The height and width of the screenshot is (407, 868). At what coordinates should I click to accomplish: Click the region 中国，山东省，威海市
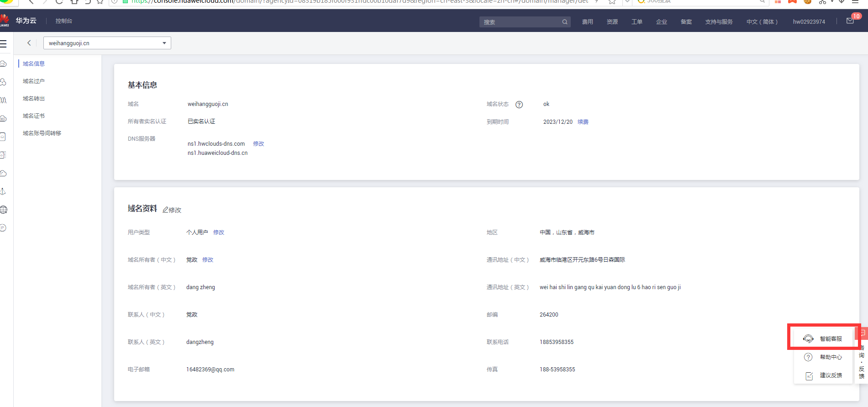(x=567, y=233)
